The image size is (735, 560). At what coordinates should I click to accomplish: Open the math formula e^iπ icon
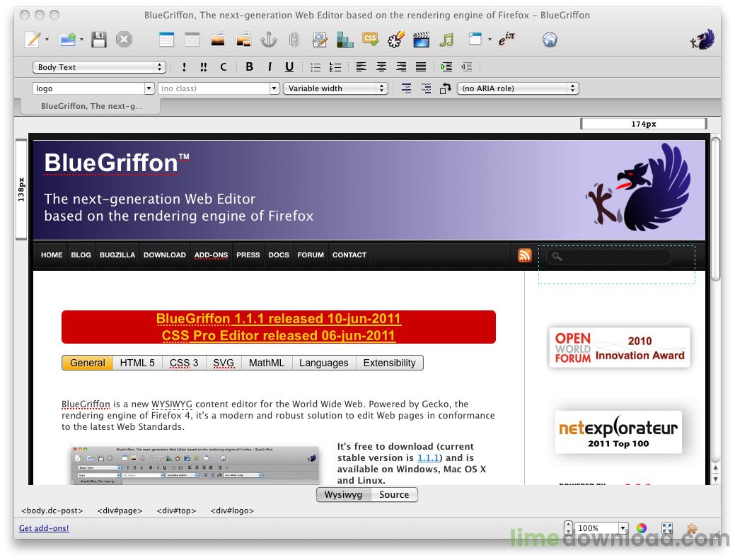click(x=507, y=40)
